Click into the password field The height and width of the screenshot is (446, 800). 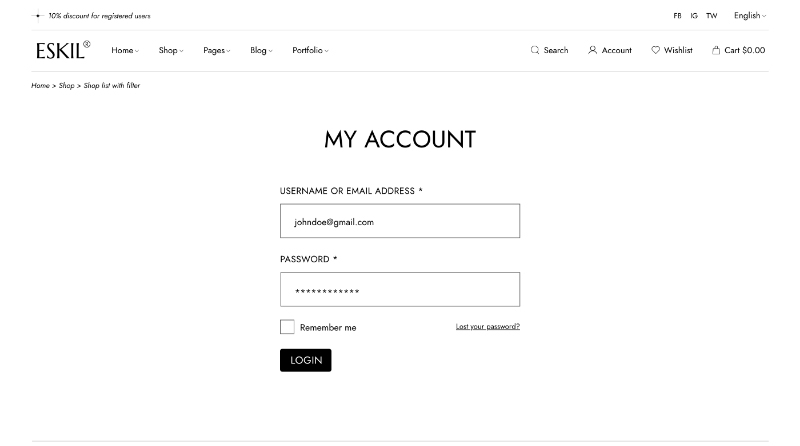click(400, 290)
